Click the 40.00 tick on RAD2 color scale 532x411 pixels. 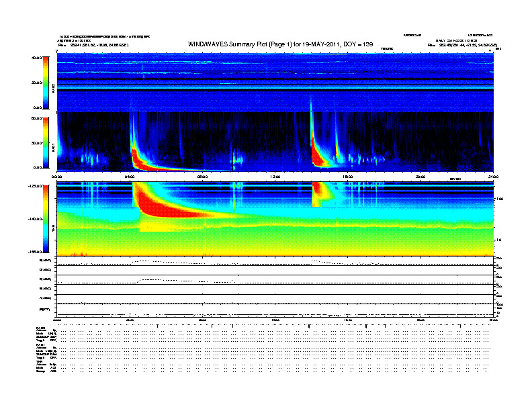pyautogui.click(x=36, y=58)
